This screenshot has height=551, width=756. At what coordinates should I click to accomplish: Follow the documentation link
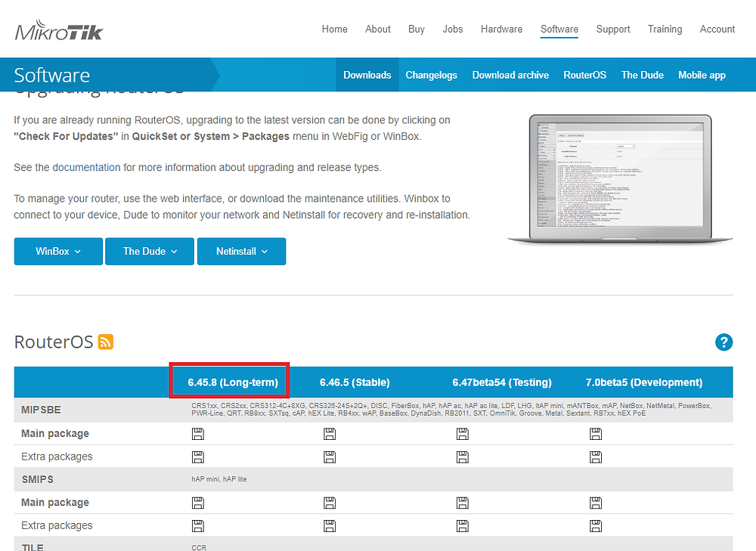86,167
